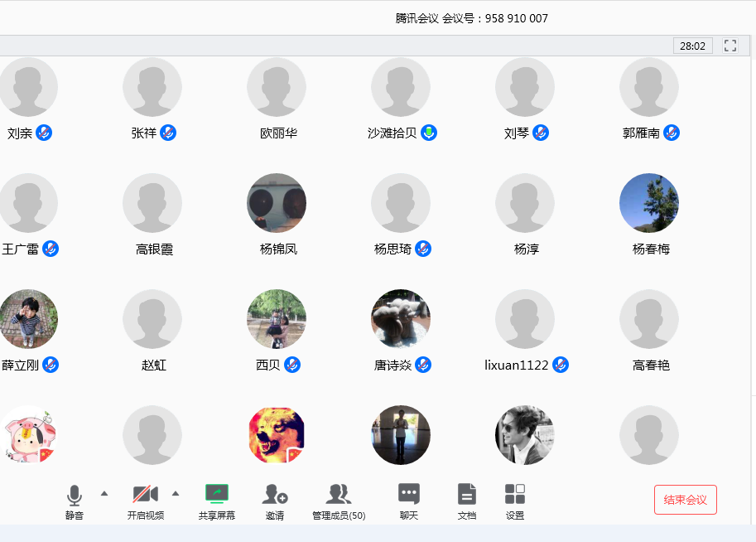
Task: Click the red 结束会议 button
Action: tap(685, 500)
